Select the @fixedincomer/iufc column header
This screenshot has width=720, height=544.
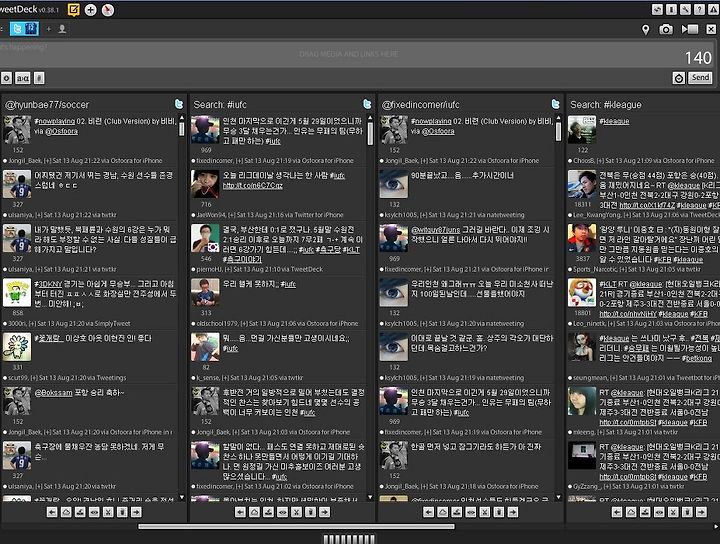click(420, 105)
